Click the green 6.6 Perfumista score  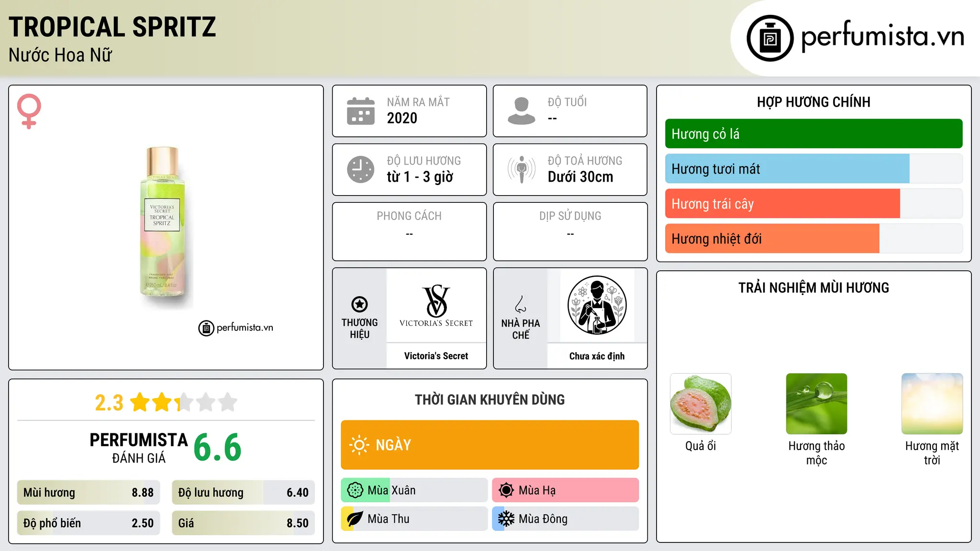pos(218,448)
